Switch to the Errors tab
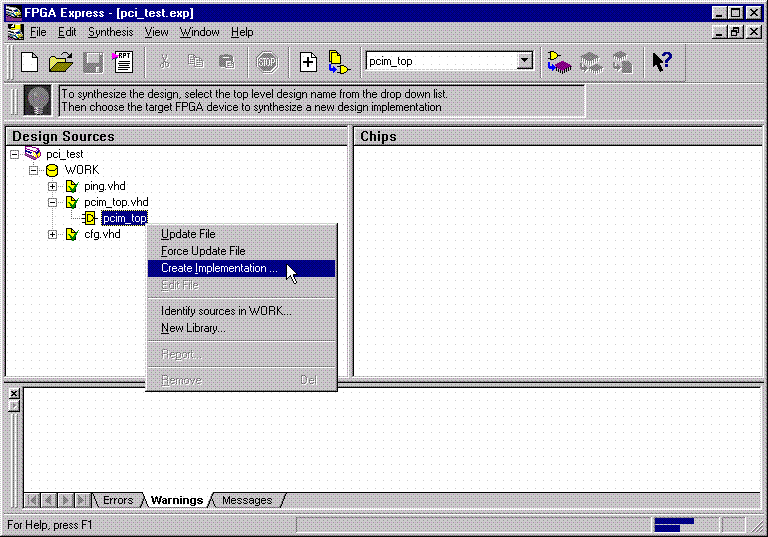This screenshot has width=768, height=537. click(117, 500)
